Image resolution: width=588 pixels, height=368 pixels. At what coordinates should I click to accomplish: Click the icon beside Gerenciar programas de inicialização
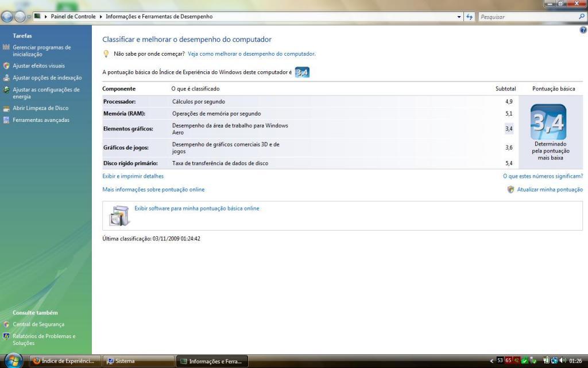(6, 47)
